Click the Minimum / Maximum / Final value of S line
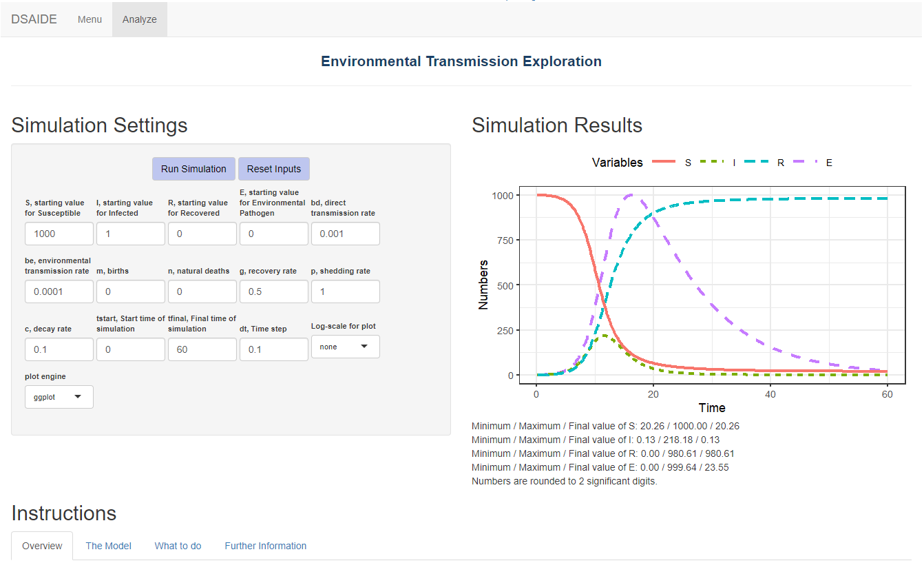The width and height of the screenshot is (924, 563). 605,426
